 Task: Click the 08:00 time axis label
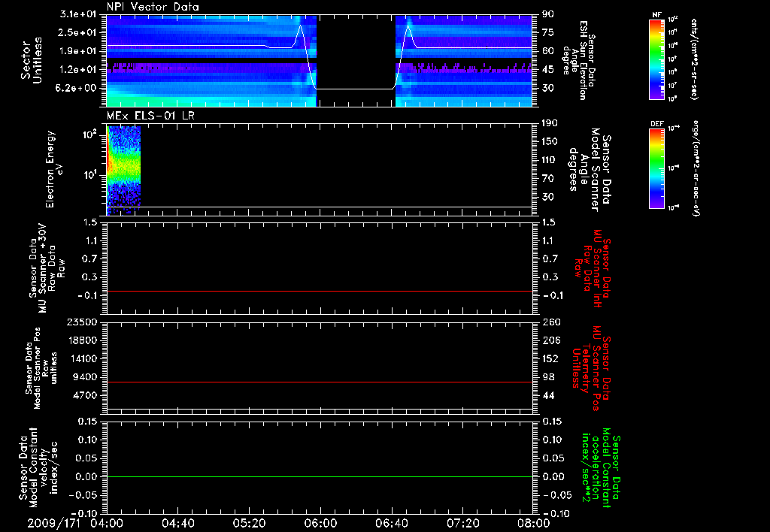point(534,523)
